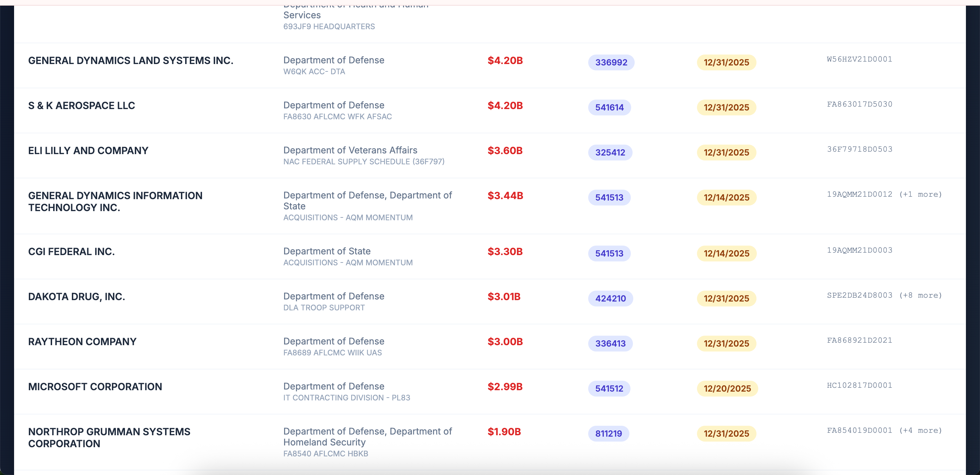
Task: Click NAICS badge 325412
Action: [609, 152]
